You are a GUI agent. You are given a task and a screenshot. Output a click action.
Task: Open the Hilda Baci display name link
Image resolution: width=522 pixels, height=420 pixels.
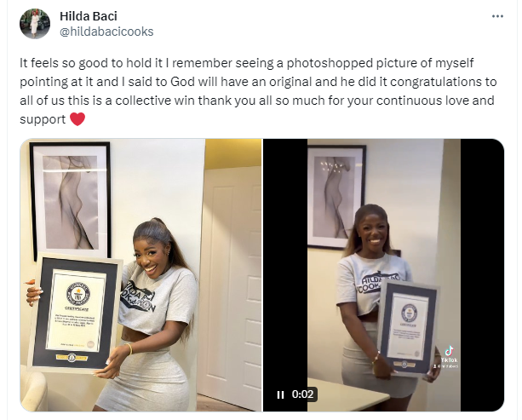[89, 16]
